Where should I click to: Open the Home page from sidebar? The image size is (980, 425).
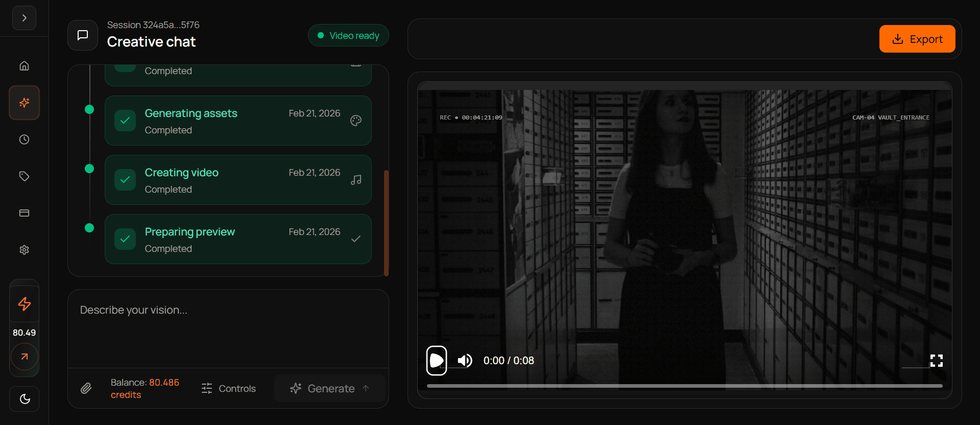24,66
